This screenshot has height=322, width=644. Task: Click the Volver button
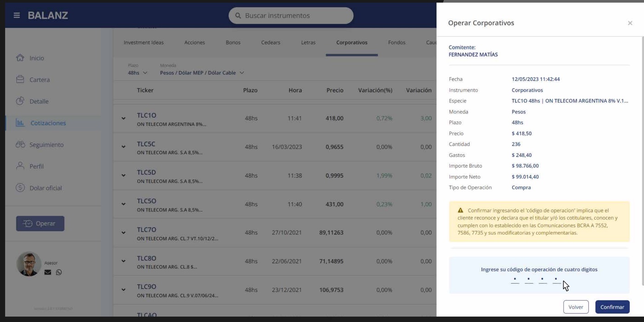576,307
